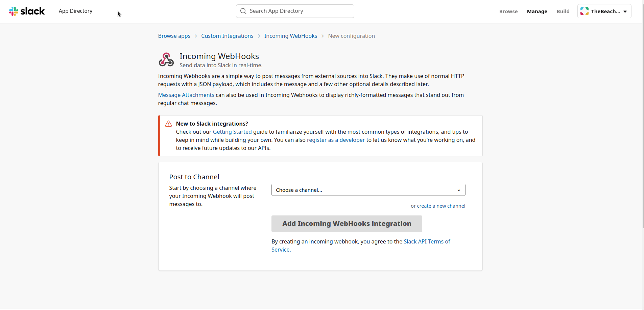Click the Incoming WebHooks app icon
This screenshot has width=644, height=310.
point(166,60)
